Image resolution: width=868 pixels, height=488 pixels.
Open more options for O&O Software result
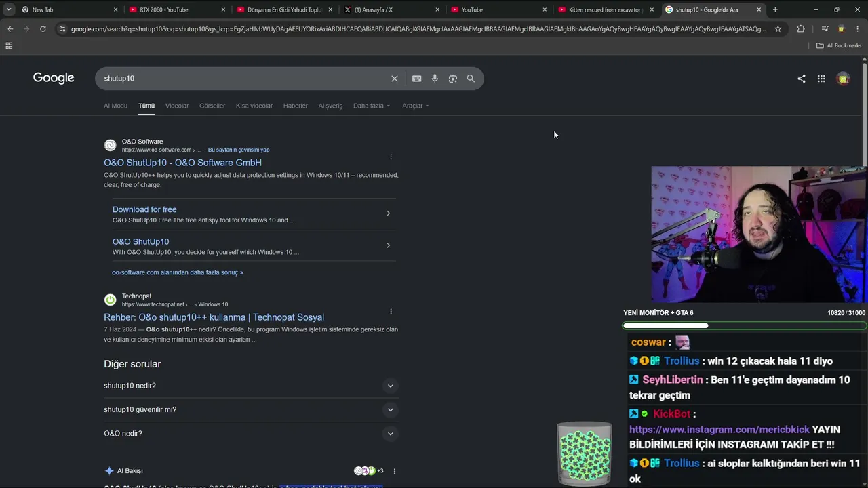pyautogui.click(x=391, y=157)
